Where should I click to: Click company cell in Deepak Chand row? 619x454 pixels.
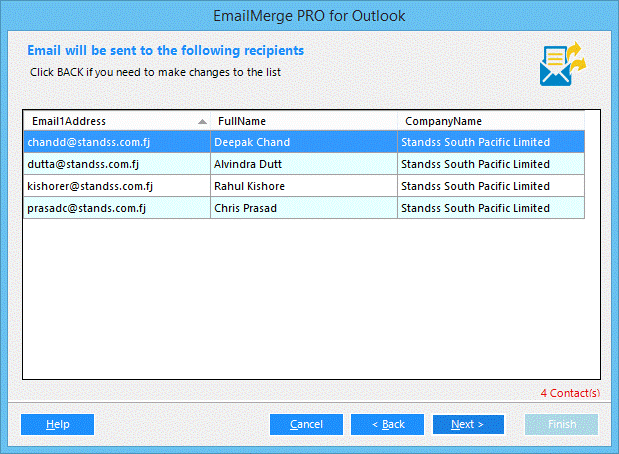[x=491, y=142]
